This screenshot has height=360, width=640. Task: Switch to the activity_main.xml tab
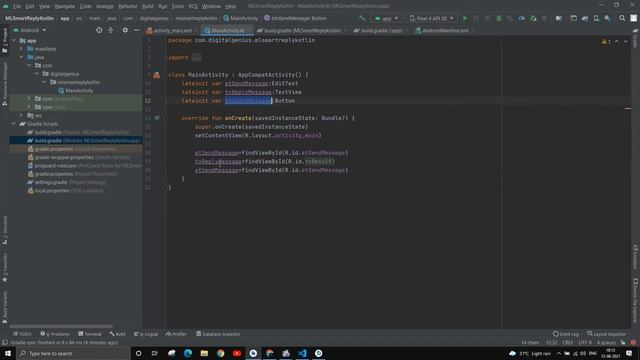pyautogui.click(x=170, y=31)
